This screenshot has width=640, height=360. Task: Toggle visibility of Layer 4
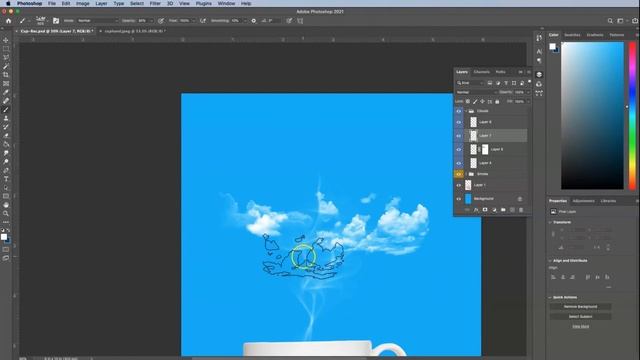click(458, 163)
